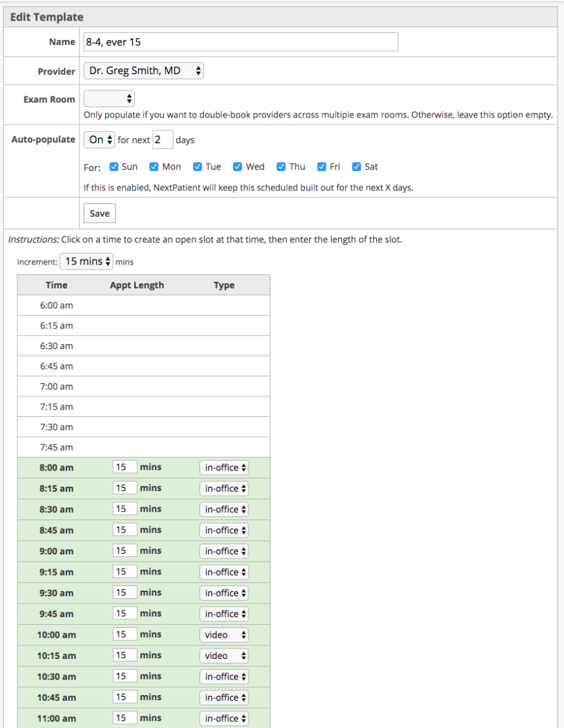Viewport: 564px width, 728px height.
Task: Click the template Name field
Action: pos(240,41)
